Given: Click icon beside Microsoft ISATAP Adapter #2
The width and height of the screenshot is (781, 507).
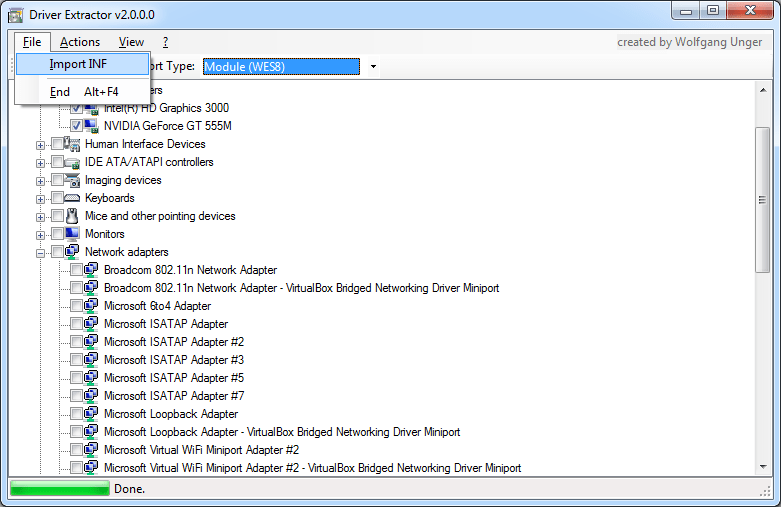Looking at the screenshot, I should 91,342.
